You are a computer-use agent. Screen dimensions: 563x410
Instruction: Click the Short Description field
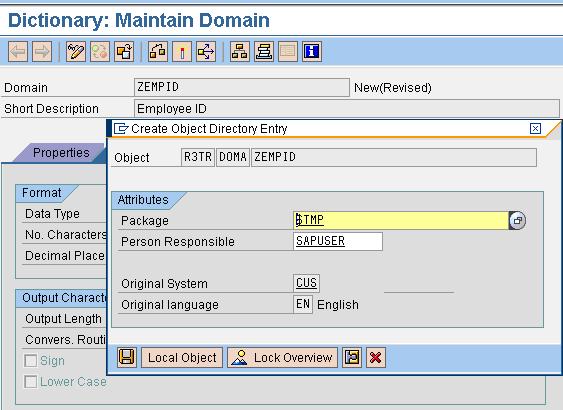(346, 108)
